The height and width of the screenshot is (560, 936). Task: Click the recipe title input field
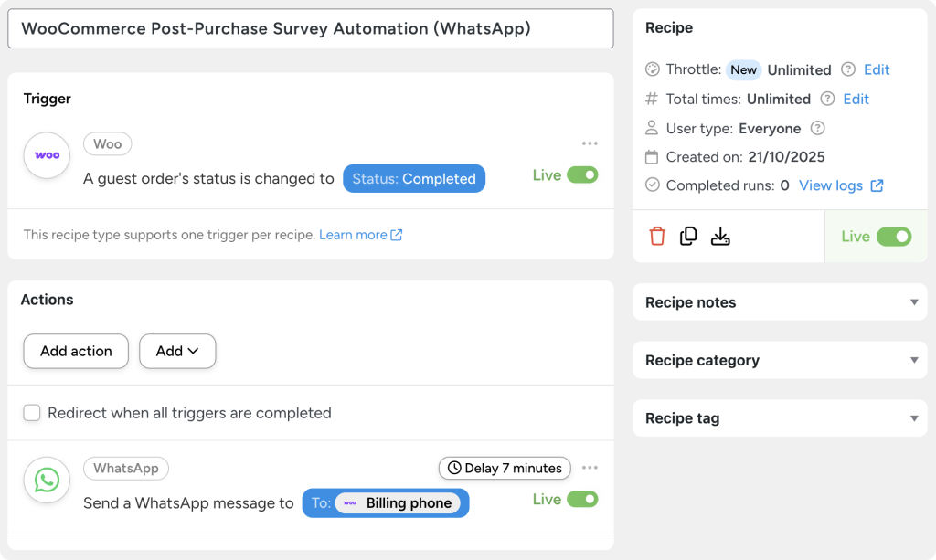(x=311, y=28)
